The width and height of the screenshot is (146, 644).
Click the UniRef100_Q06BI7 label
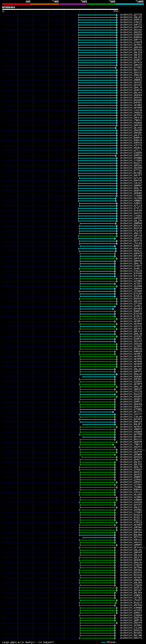[131, 60]
